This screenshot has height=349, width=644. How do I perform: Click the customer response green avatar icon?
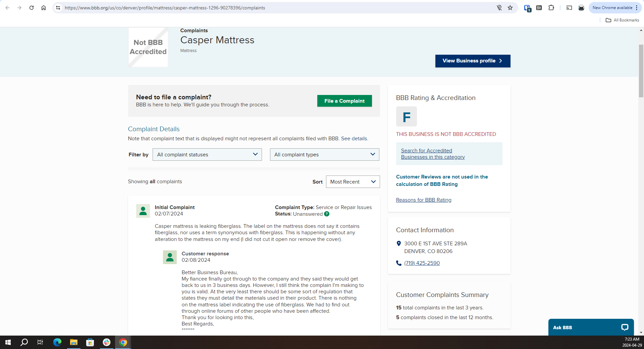click(170, 257)
